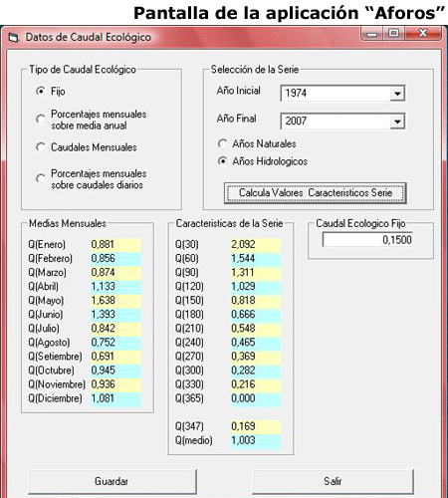This screenshot has height=498, width=448.
Task: Click the Q(347) value 0,169 cell
Action: 256,426
